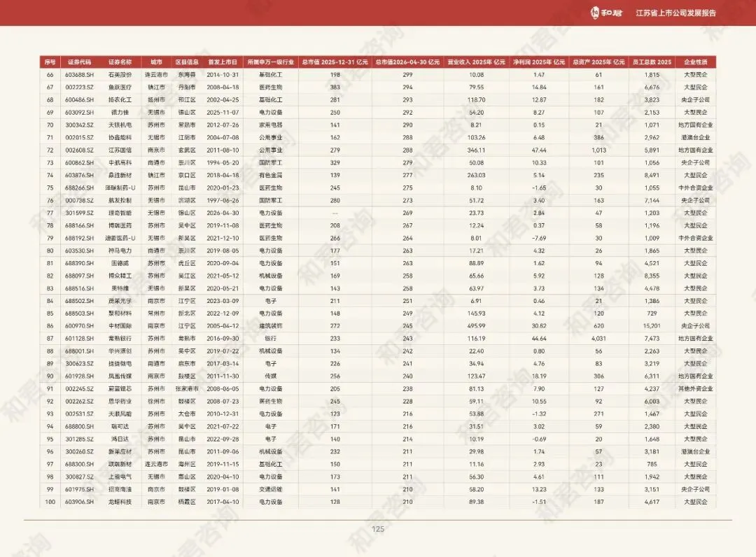
Task: Click security code 688266.SH
Action: [80, 188]
